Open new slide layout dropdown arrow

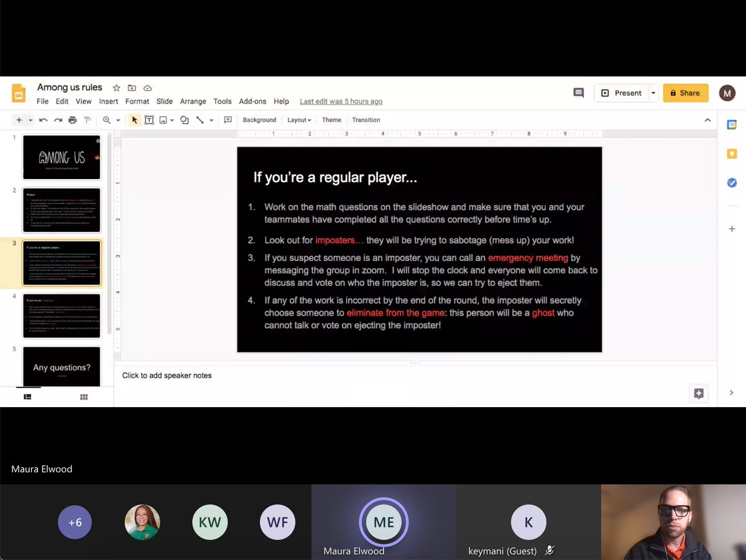30,120
